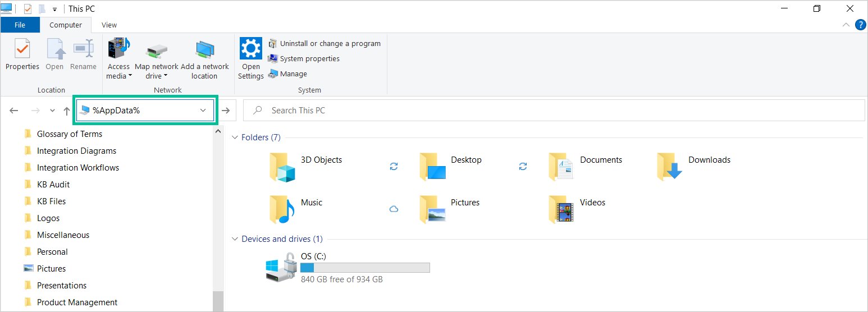This screenshot has width=868, height=312.
Task: Click the Up one level arrow
Action: coord(66,111)
